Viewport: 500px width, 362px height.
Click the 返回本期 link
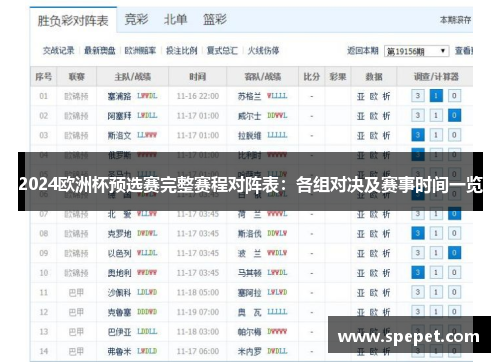363,51
